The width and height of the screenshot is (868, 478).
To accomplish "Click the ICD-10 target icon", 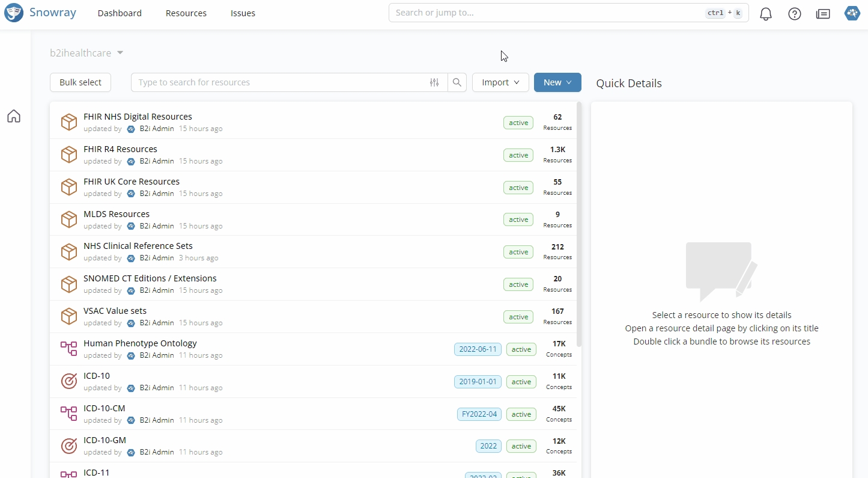I will click(69, 381).
